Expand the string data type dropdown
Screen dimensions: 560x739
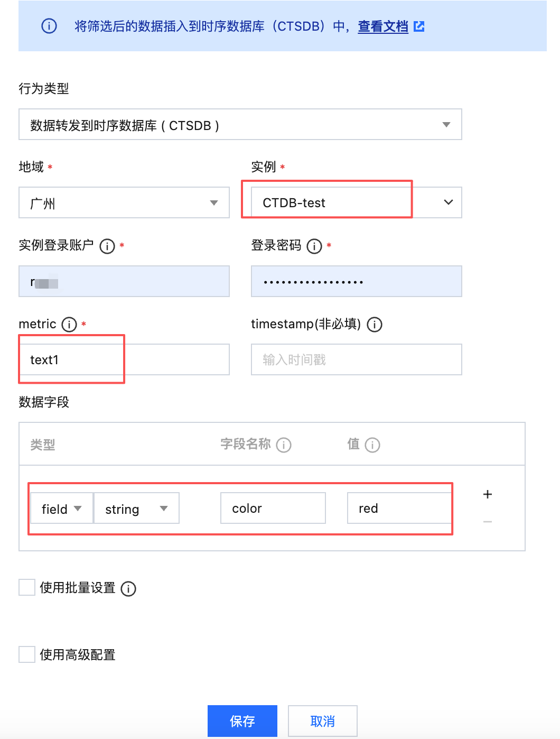136,509
